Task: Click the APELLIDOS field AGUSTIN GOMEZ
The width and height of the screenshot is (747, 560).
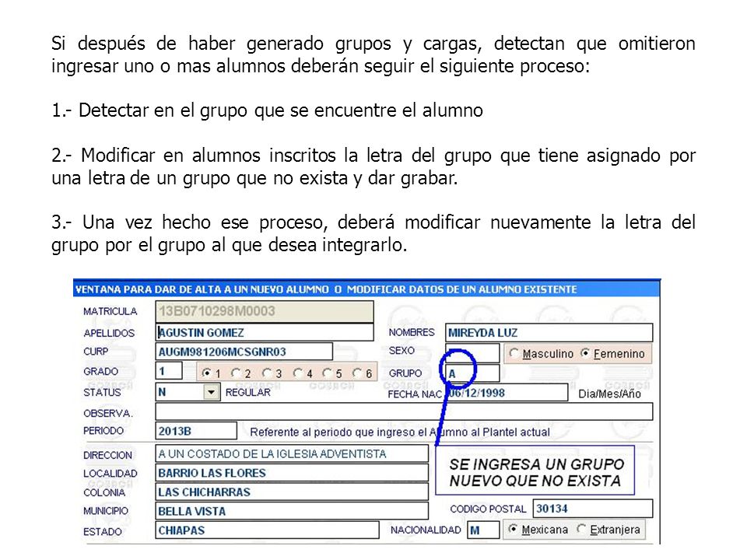Action: [x=265, y=332]
